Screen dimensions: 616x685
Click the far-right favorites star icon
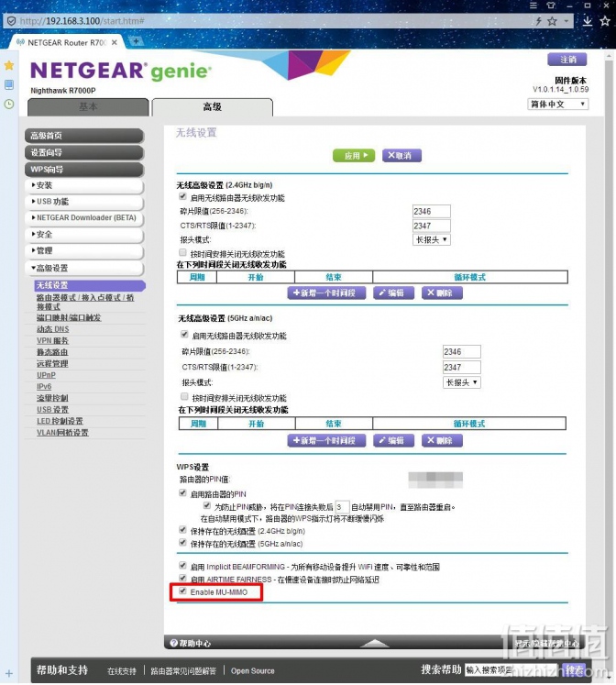(x=605, y=21)
